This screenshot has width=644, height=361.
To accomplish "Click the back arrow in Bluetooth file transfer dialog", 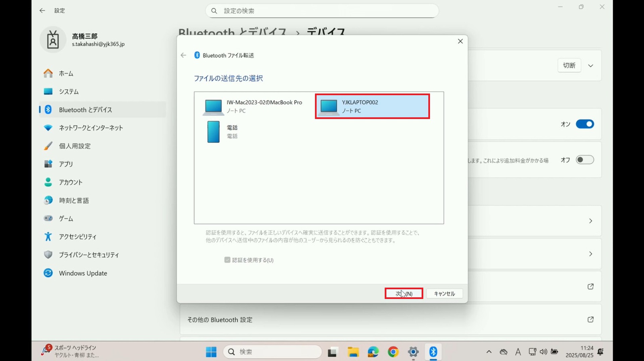I will coord(183,55).
